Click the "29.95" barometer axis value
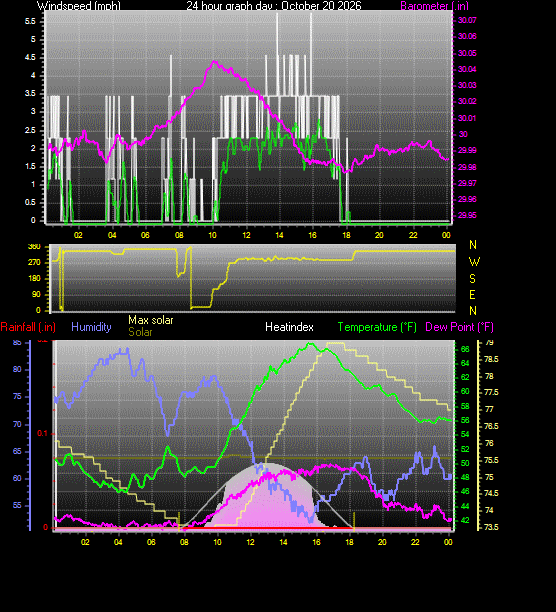 tap(467, 215)
